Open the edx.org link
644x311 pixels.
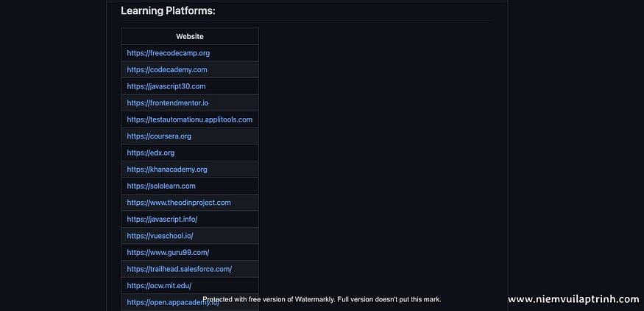[x=150, y=153]
